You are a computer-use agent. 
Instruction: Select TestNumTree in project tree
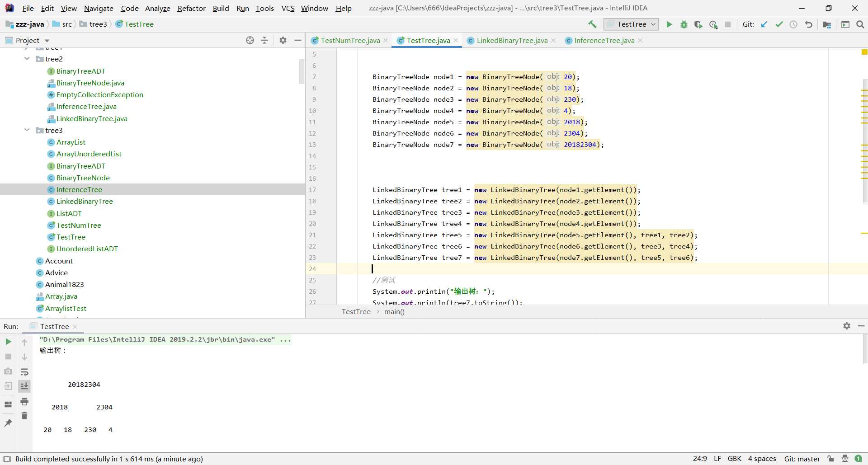pyautogui.click(x=79, y=225)
